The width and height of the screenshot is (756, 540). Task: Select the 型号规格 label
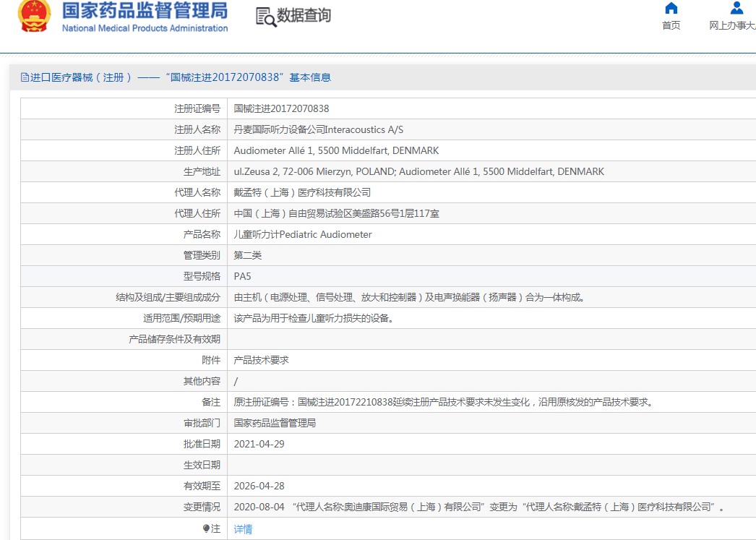tap(202, 276)
